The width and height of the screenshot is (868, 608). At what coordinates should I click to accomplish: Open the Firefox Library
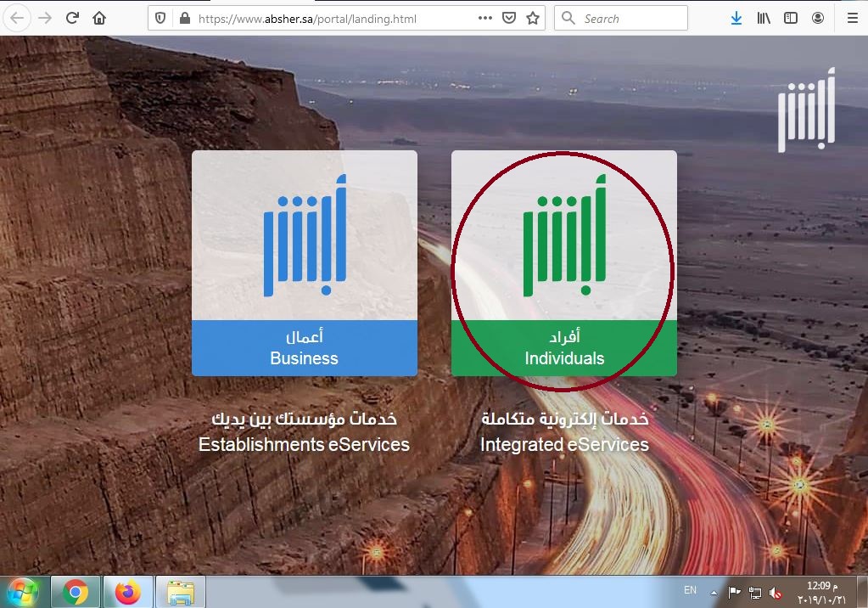point(763,18)
